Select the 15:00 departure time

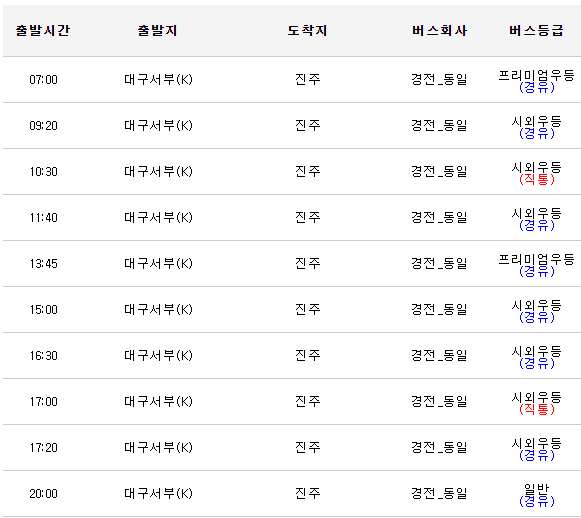(x=43, y=309)
